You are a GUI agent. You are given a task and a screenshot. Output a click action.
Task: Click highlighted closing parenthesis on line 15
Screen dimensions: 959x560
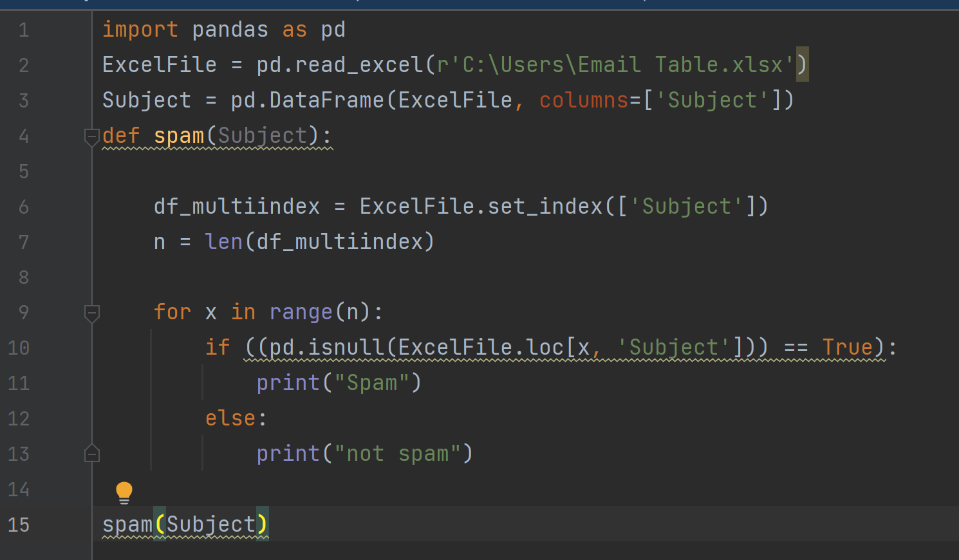263,525
